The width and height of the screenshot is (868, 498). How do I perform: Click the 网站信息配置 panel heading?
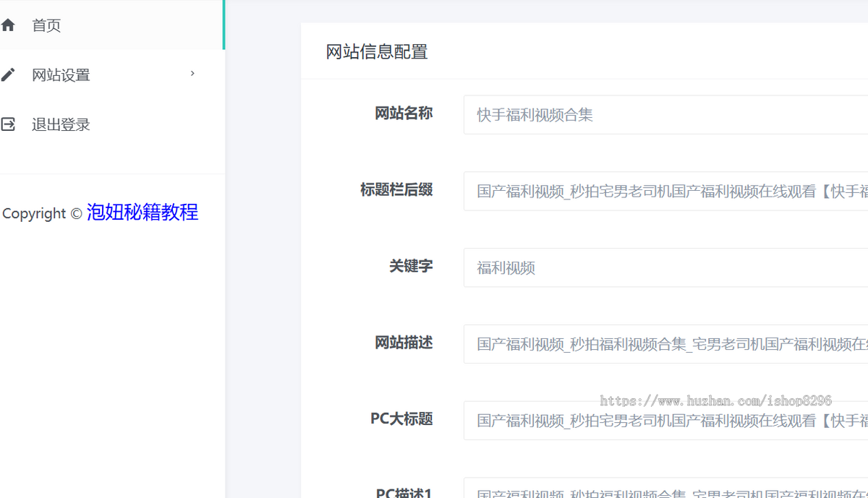[377, 52]
